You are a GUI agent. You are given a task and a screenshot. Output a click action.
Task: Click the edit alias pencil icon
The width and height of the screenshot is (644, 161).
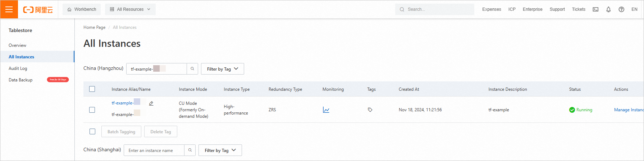[x=151, y=103]
